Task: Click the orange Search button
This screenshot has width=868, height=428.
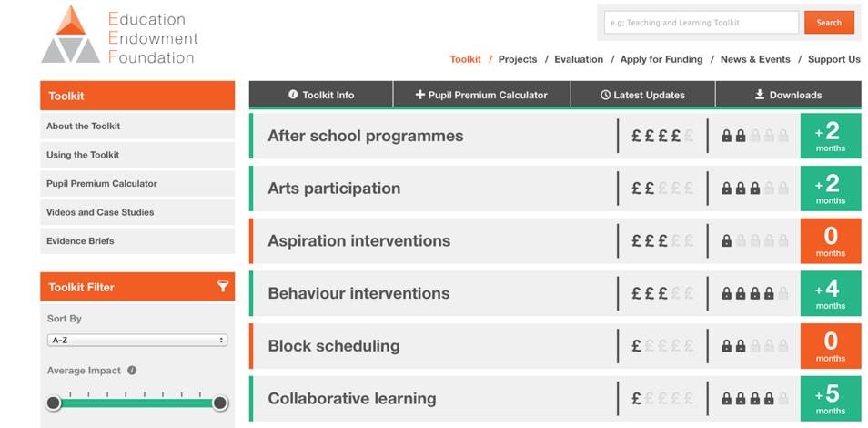Action: click(829, 23)
